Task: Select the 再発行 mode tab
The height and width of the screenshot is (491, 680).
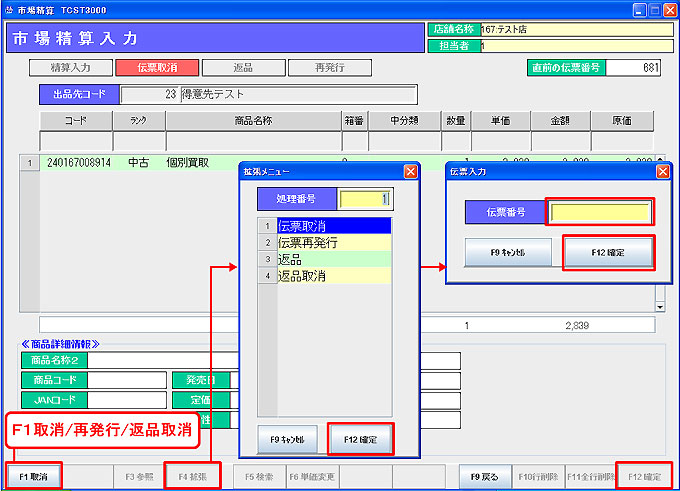Action: click(x=330, y=68)
